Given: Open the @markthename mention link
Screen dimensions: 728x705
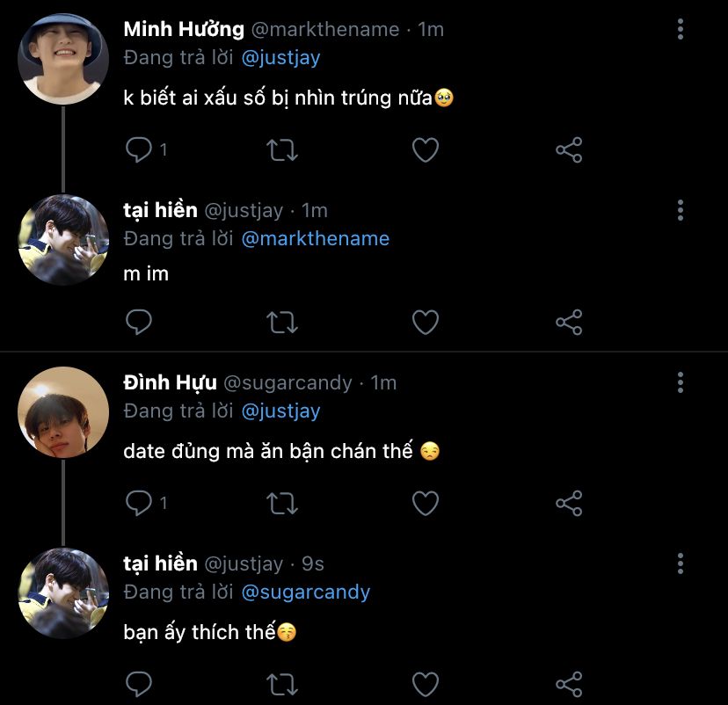Looking at the screenshot, I should [315, 238].
